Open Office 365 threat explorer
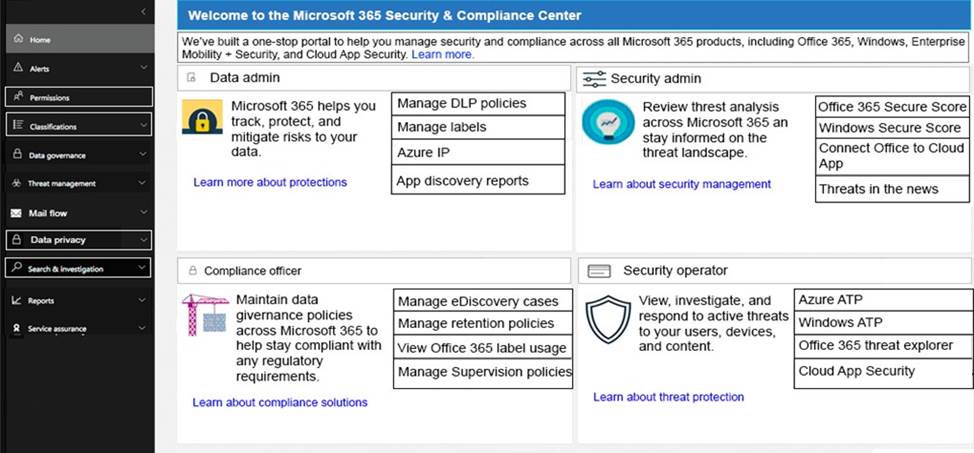This screenshot has height=453, width=974. pyautogui.click(x=883, y=346)
